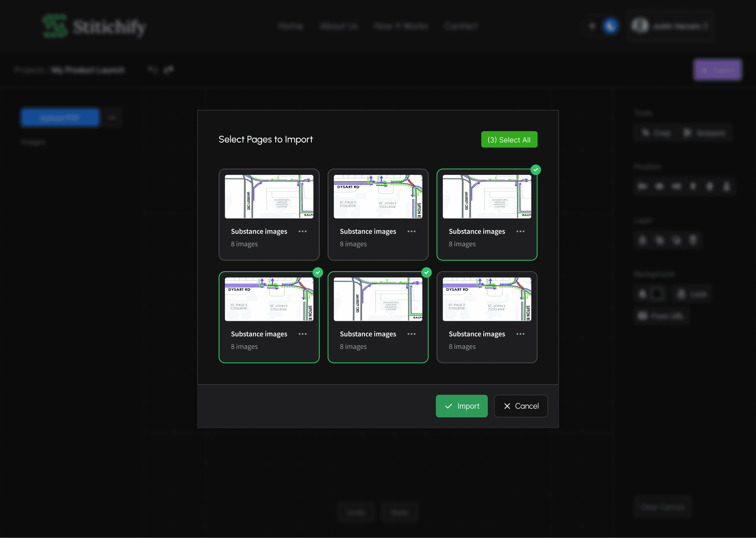The image size is (756, 538).
Task: Click the Cancel button
Action: tap(521, 406)
